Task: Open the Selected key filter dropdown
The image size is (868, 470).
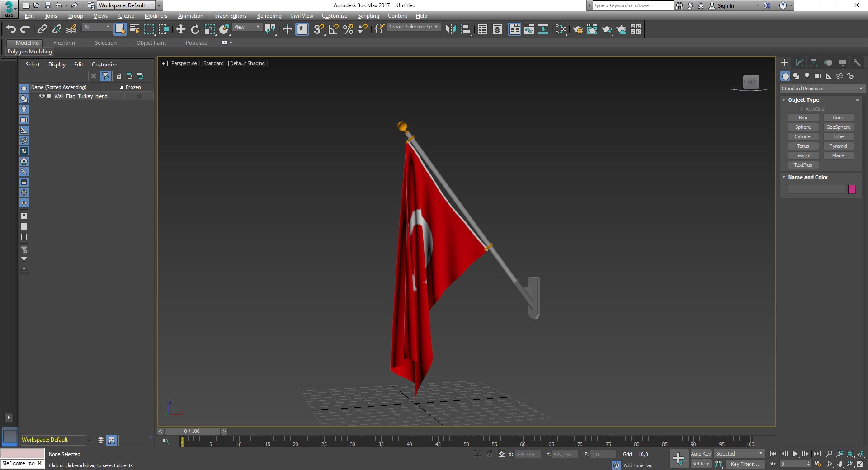Action: [739, 454]
